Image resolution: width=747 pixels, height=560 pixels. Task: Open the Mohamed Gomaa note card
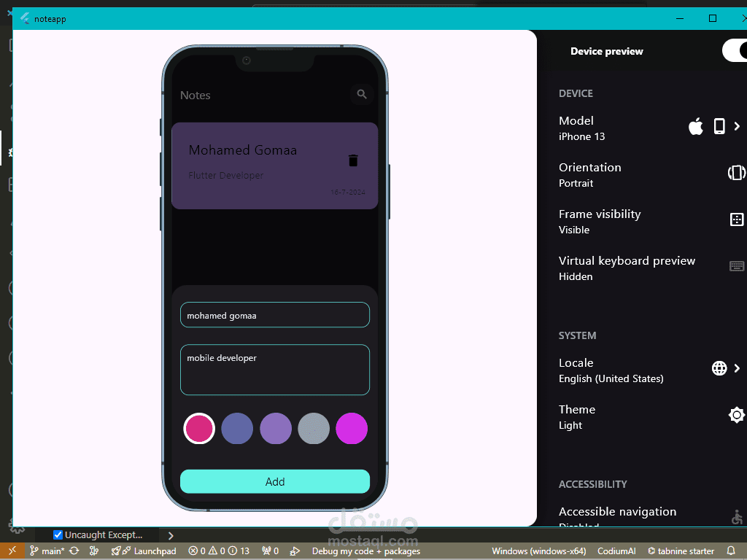point(274,166)
